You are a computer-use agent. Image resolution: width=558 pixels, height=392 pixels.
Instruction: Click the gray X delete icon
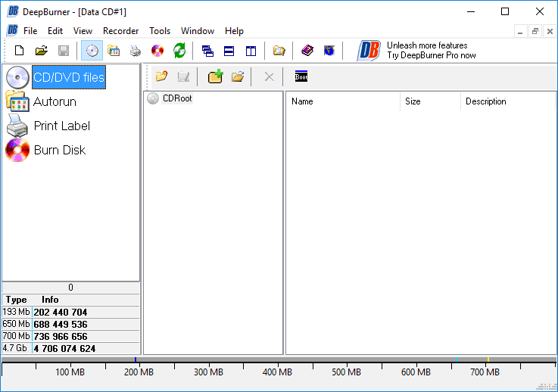pos(269,76)
